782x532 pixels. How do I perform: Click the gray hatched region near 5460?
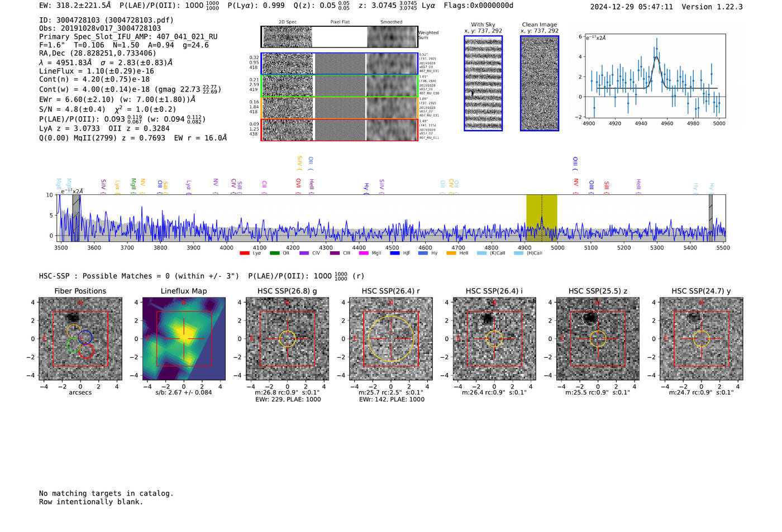click(x=711, y=218)
